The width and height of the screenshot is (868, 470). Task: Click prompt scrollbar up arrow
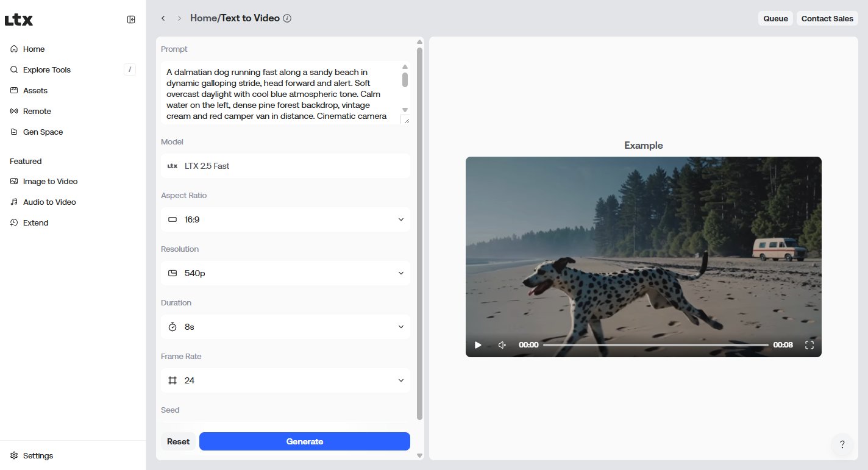click(x=405, y=66)
